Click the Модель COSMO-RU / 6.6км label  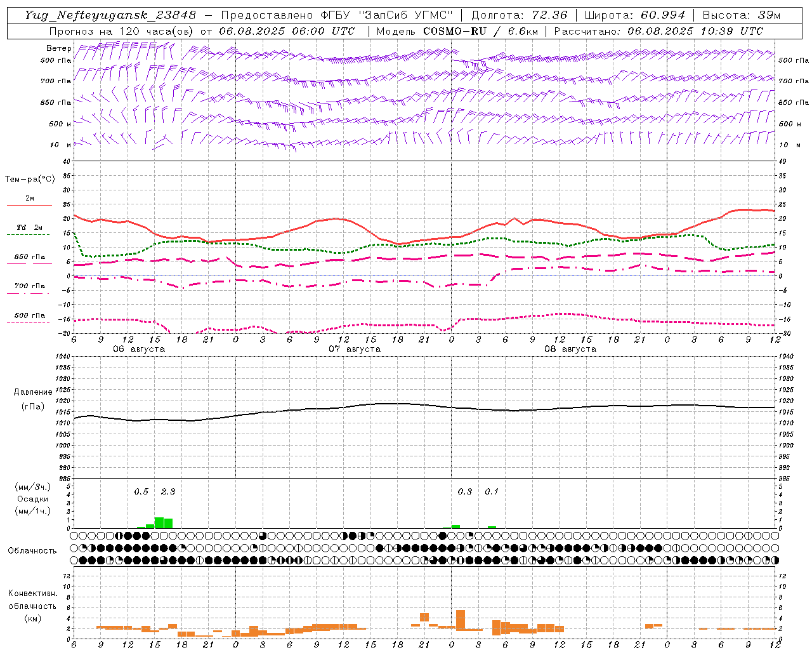pos(457,31)
